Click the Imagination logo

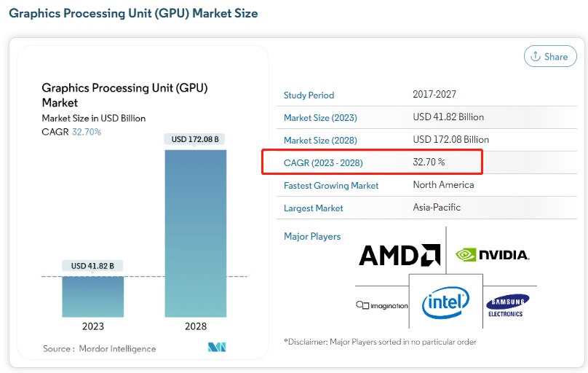381,305
